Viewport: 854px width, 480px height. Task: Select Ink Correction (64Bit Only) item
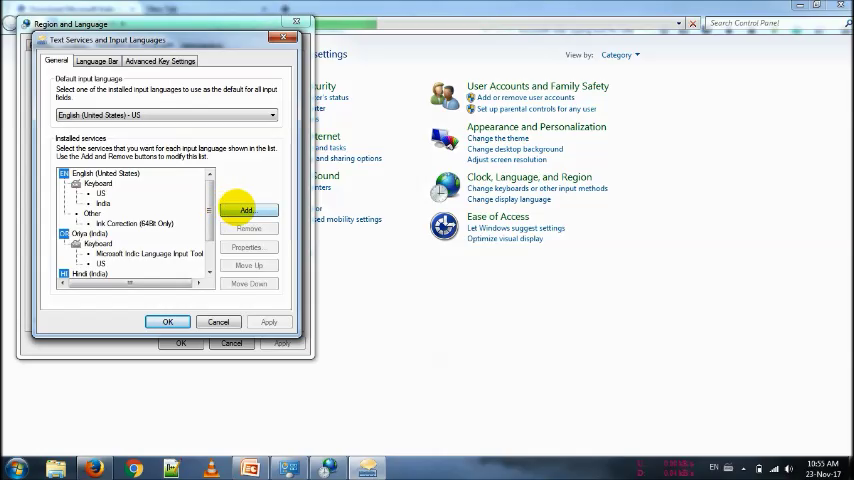[135, 223]
